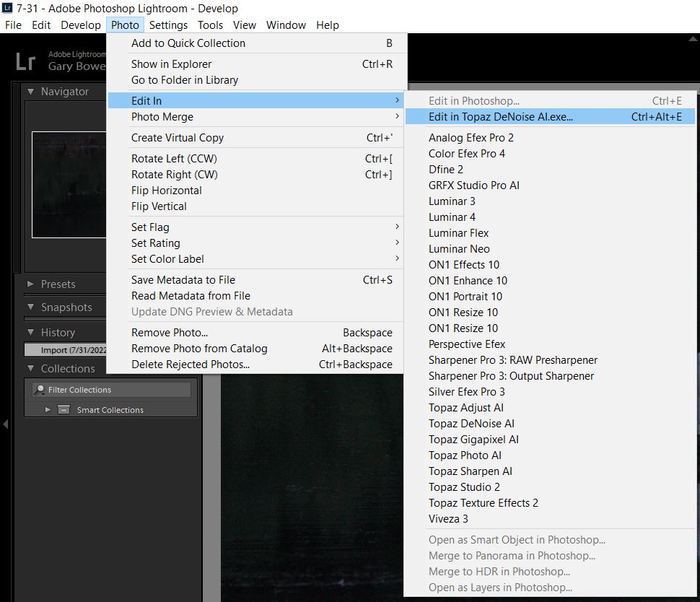
Task: Select Edit in Topaz DeNoise AI.exe
Action: click(500, 116)
